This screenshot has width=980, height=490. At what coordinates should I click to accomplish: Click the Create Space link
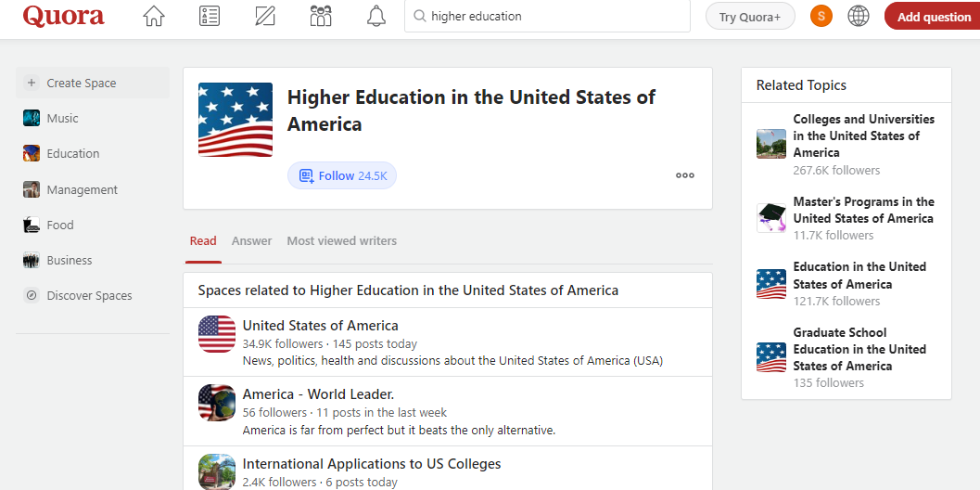(x=82, y=84)
